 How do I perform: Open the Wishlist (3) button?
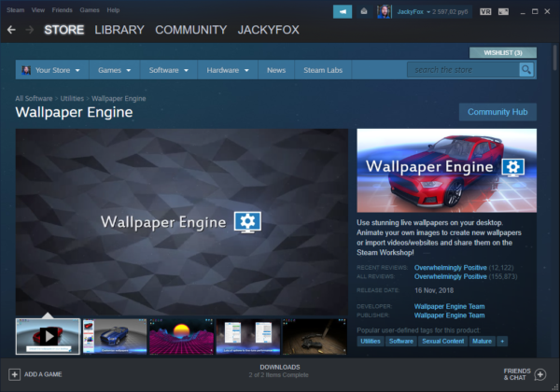(503, 53)
